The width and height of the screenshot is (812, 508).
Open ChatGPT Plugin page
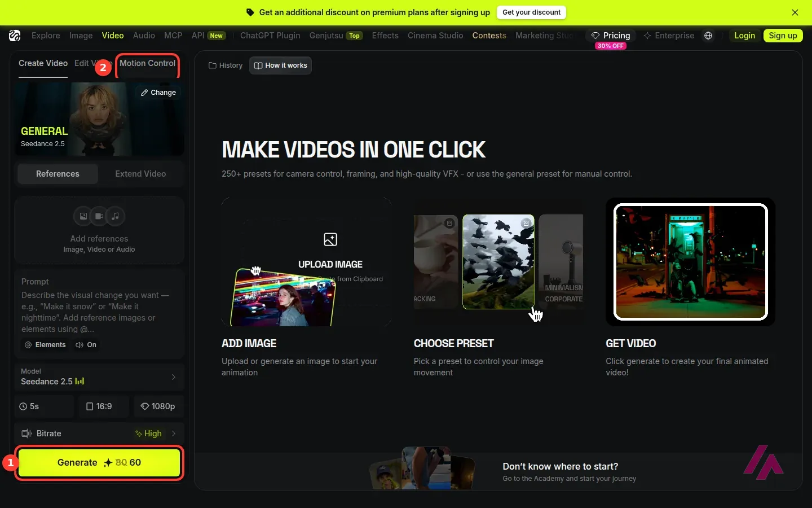270,36
